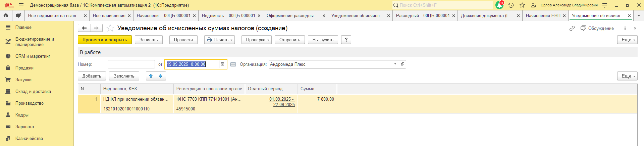The width and height of the screenshot is (644, 146).
Task: Open the Обсуждение discussion panel
Action: pyautogui.click(x=597, y=28)
